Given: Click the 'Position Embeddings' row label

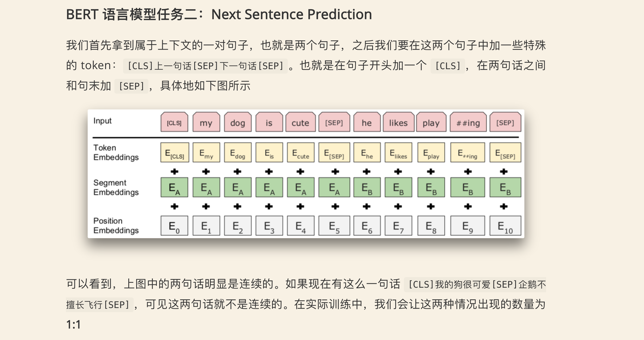Looking at the screenshot, I should point(116,226).
